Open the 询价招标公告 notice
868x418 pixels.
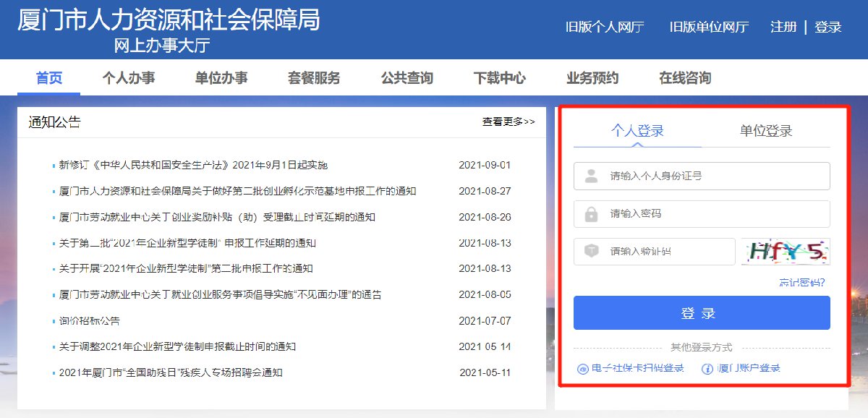point(90,320)
